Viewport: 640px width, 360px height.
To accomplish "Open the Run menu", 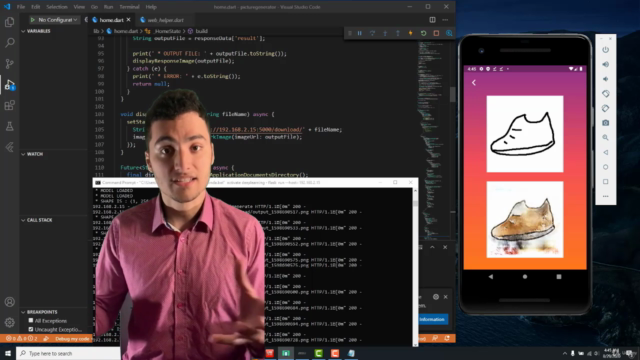I will (x=108, y=7).
